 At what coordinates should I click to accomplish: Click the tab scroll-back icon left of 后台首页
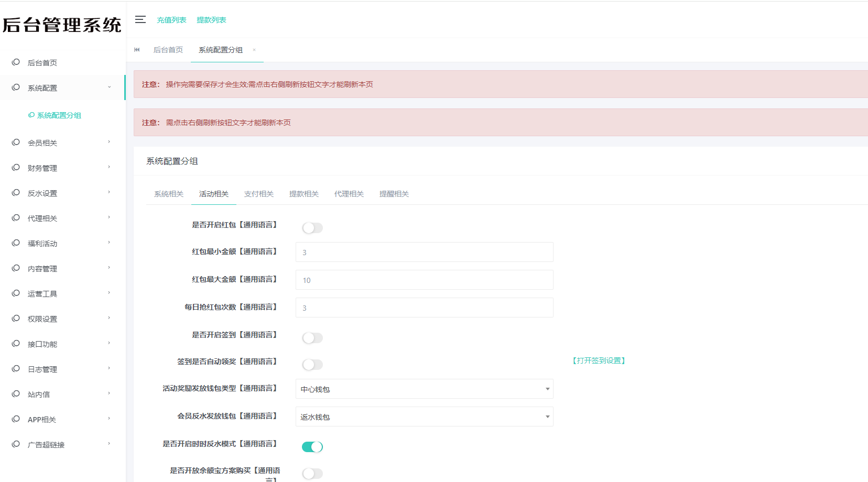137,49
